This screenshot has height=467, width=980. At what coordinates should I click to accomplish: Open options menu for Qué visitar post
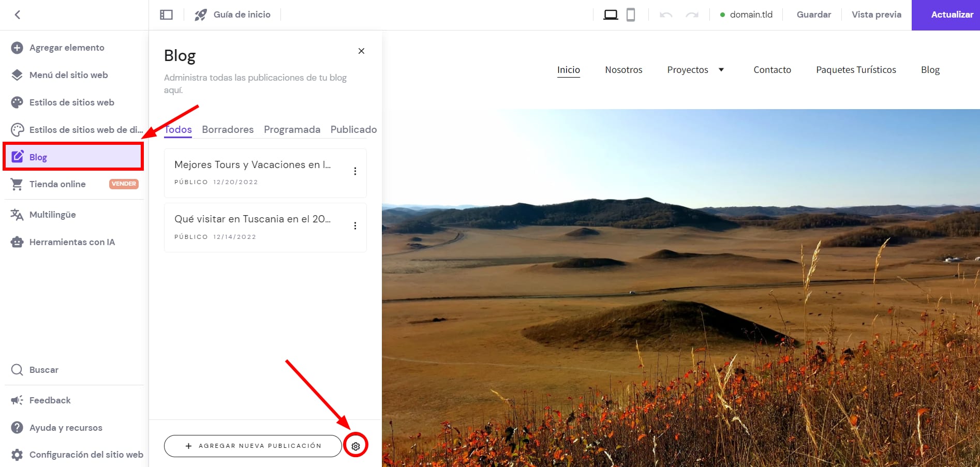click(355, 226)
